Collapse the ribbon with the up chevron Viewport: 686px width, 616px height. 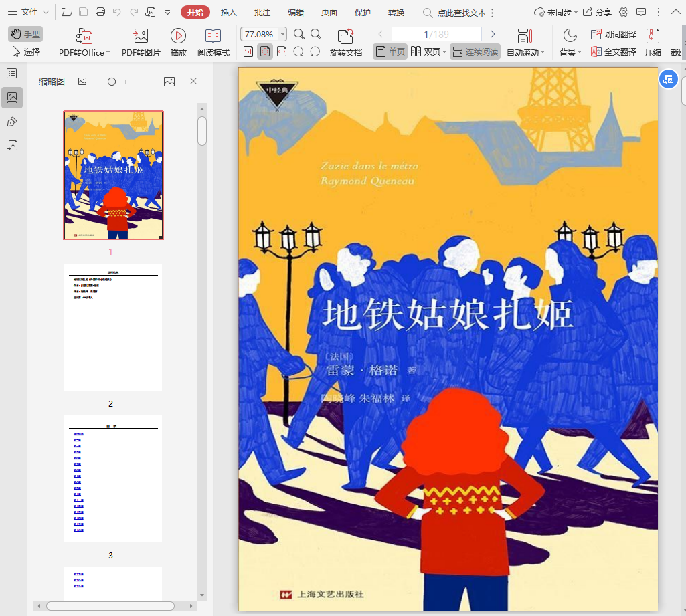click(x=675, y=12)
